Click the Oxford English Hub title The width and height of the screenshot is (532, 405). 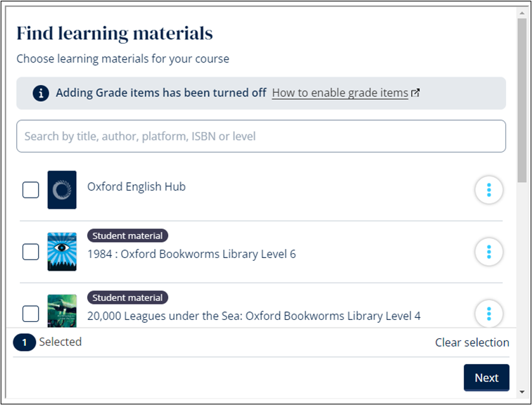click(137, 187)
